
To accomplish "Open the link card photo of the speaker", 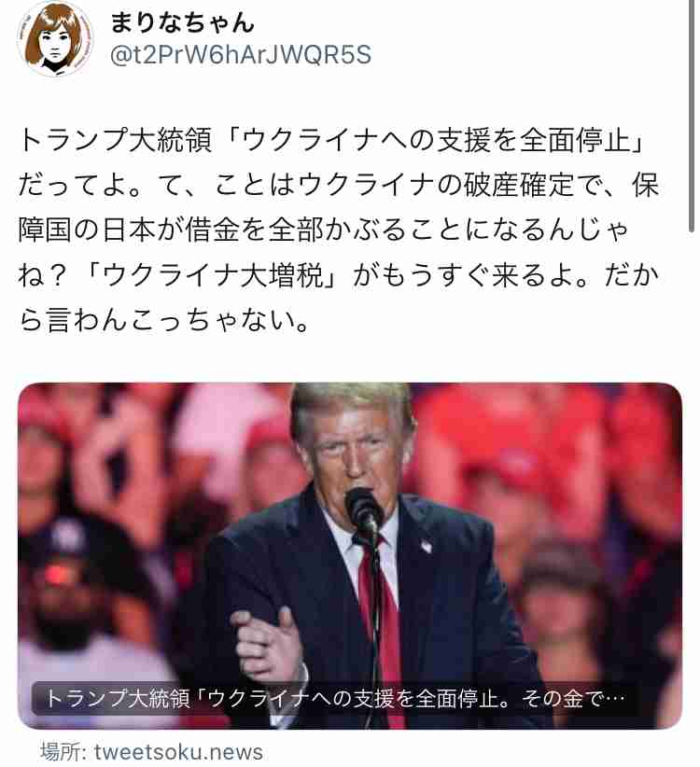I will coord(350,555).
